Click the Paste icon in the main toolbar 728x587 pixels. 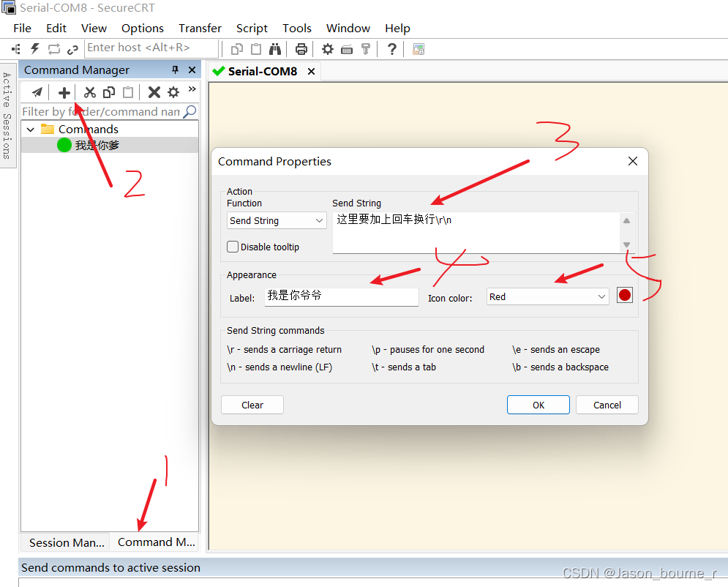(256, 49)
